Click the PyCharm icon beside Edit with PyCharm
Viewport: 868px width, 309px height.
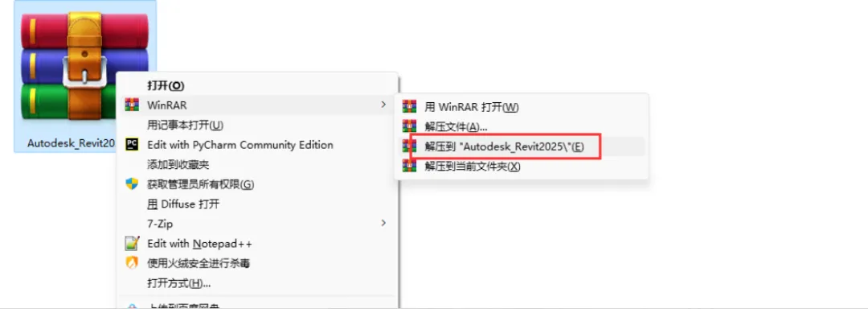[132, 145]
